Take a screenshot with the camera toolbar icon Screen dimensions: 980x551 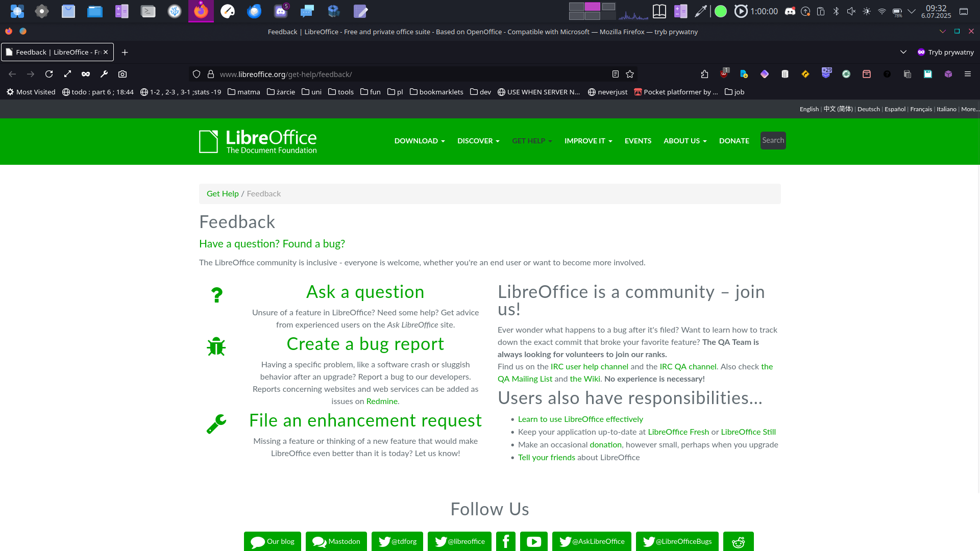[x=122, y=74]
